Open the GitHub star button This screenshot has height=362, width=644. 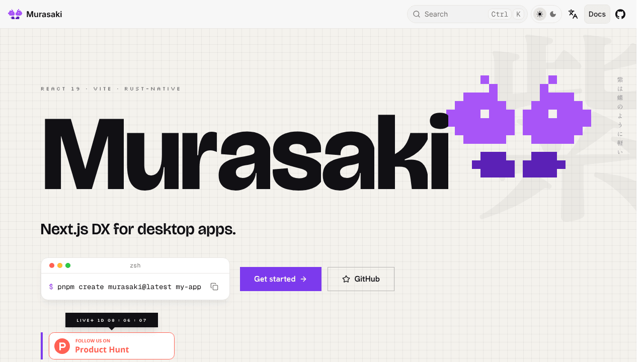tap(361, 279)
